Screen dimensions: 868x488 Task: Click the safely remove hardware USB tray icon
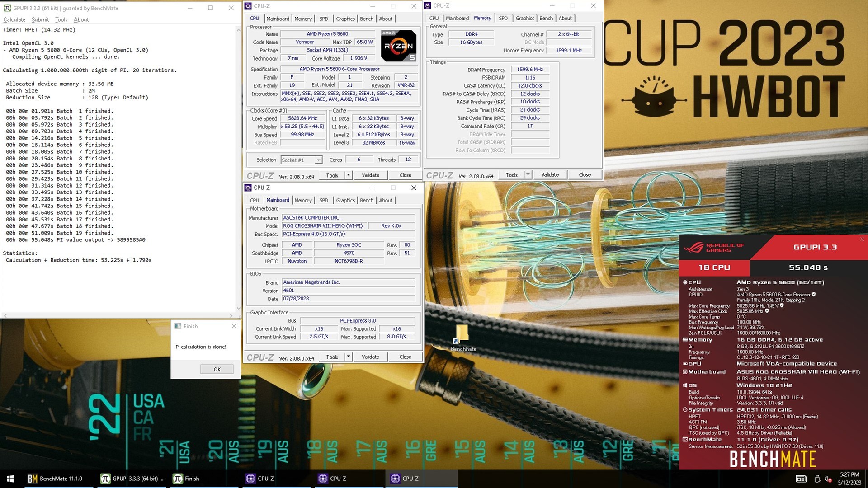click(817, 479)
